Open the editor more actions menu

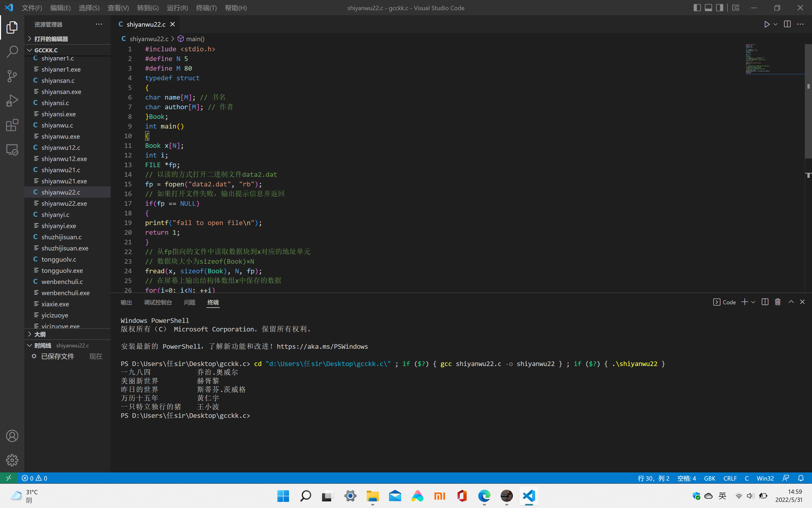(x=800, y=24)
